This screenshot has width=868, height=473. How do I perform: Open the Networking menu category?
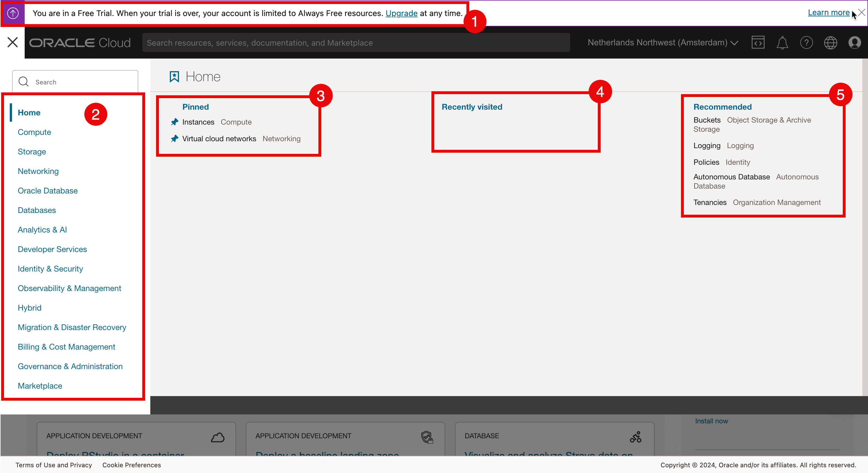pyautogui.click(x=38, y=171)
